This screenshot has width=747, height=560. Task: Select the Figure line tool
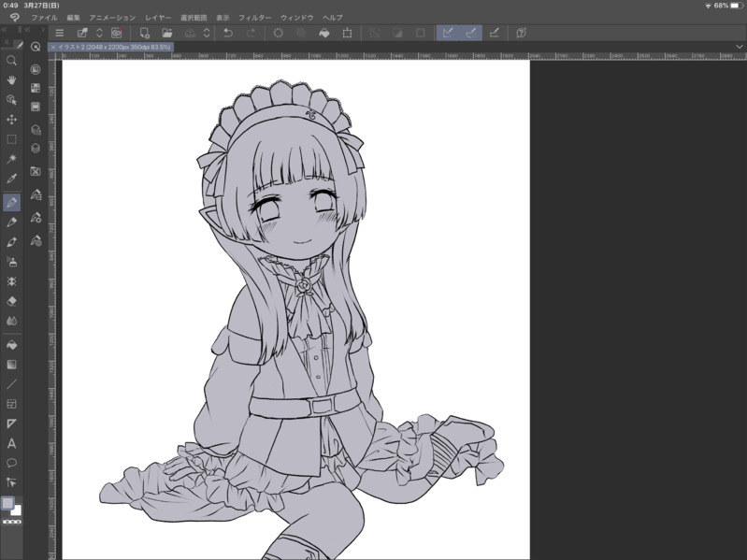11,384
